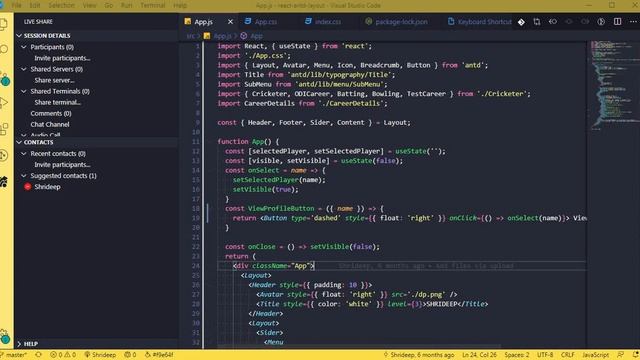This screenshot has height=360, width=640.
Task: Change language mode JavaScript
Action: (x=596, y=355)
